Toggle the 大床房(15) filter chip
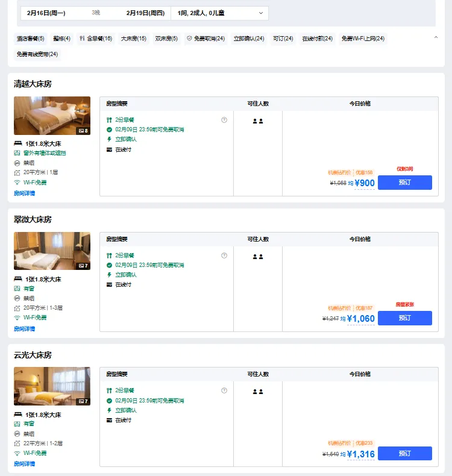Viewport: 452px width, 476px height. [133, 39]
